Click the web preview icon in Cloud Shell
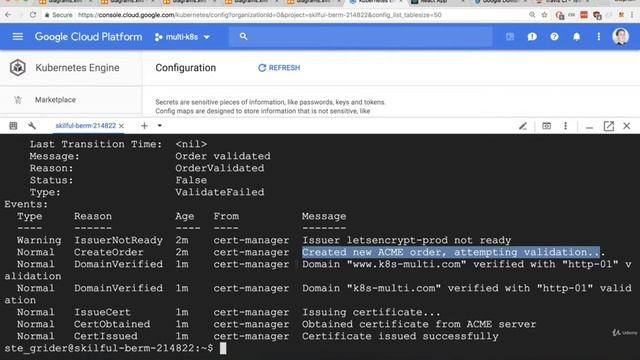Image resolution: width=640 pixels, height=360 pixels. click(x=547, y=126)
